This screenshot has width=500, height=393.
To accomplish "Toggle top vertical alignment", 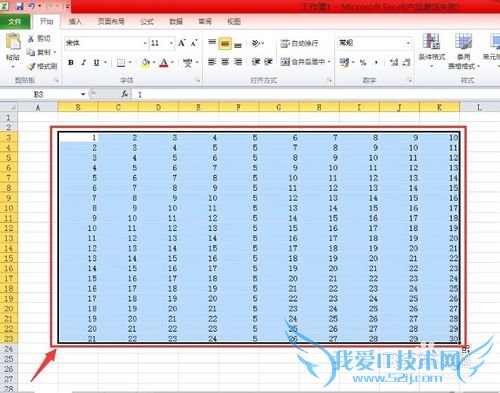I will click(212, 43).
